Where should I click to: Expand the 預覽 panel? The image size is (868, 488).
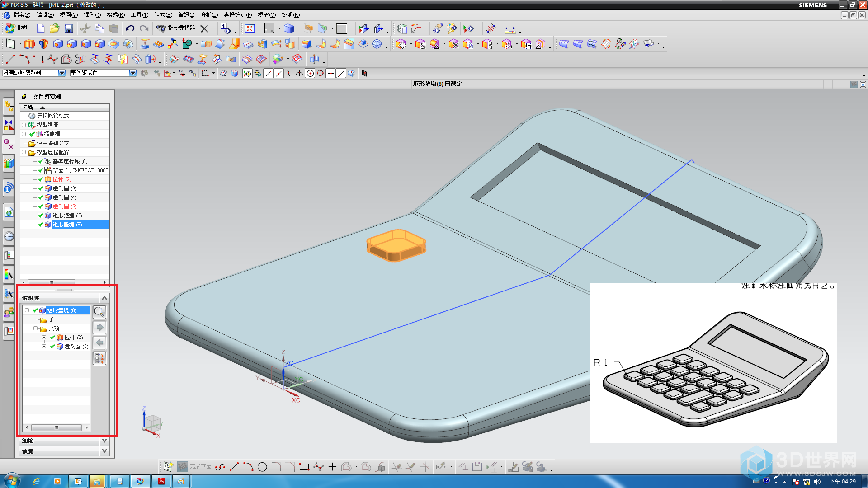pyautogui.click(x=104, y=451)
